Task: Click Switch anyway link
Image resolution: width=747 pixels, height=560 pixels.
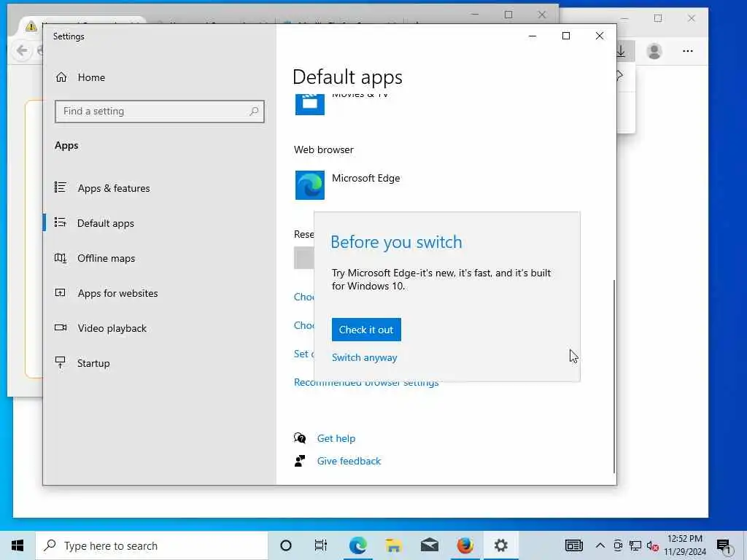Action: [x=365, y=357]
